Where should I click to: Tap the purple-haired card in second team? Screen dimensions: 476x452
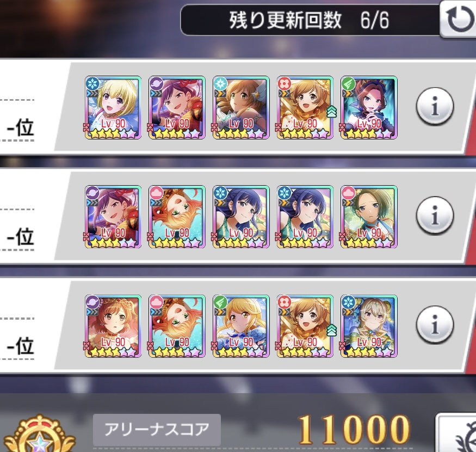[113, 217]
